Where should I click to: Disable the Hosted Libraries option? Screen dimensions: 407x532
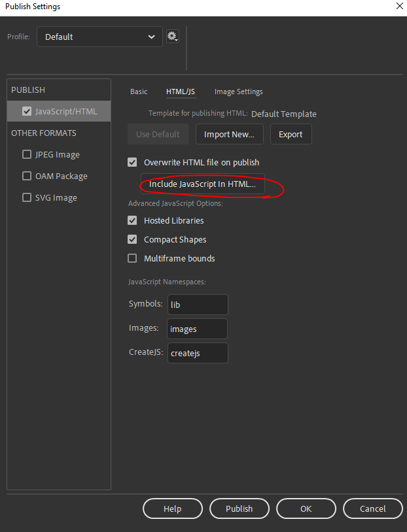click(x=132, y=220)
